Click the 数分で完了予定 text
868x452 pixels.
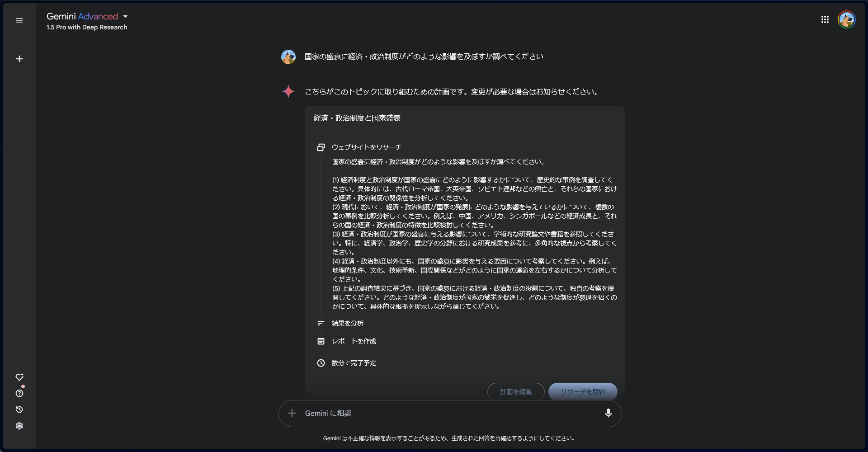(x=354, y=363)
